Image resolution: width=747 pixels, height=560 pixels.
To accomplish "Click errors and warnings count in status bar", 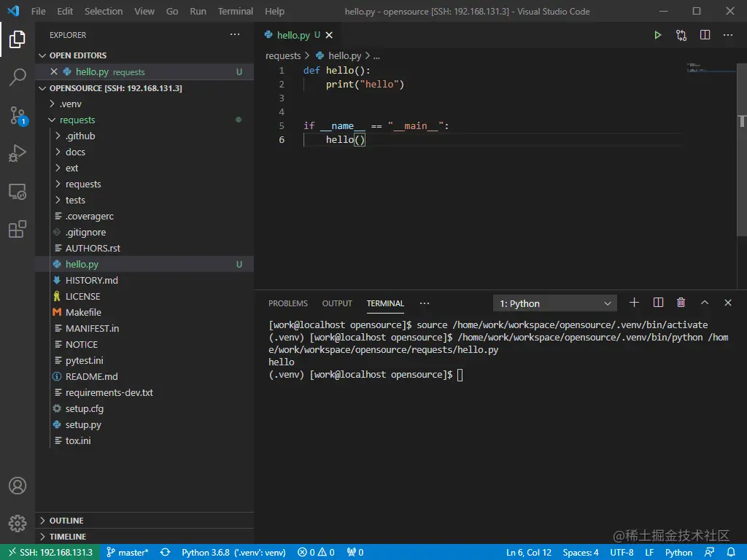I will point(316,553).
